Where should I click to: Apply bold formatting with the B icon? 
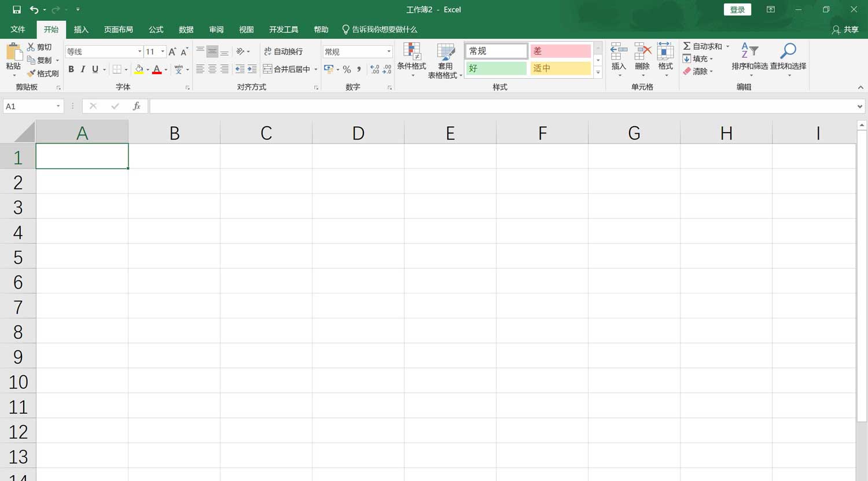click(71, 69)
